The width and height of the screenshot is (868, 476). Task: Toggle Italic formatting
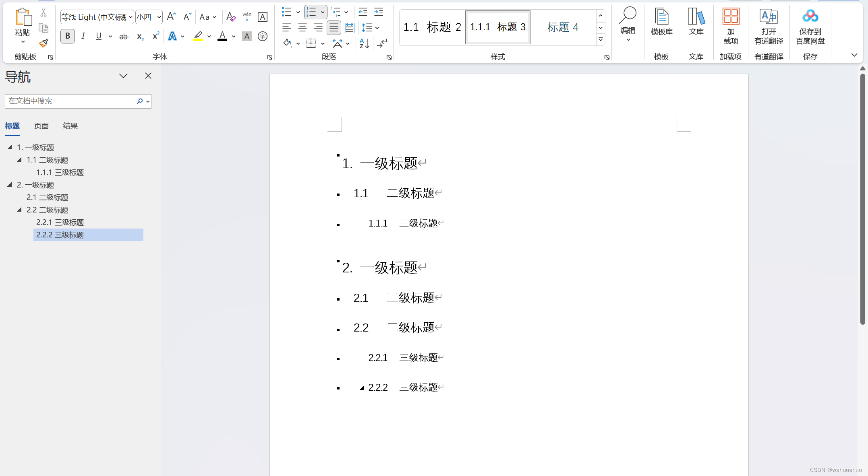click(83, 36)
